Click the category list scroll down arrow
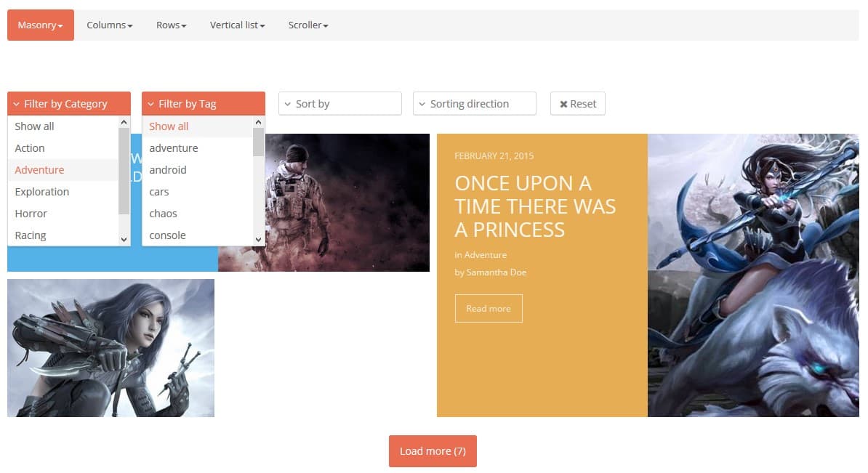 click(124, 240)
